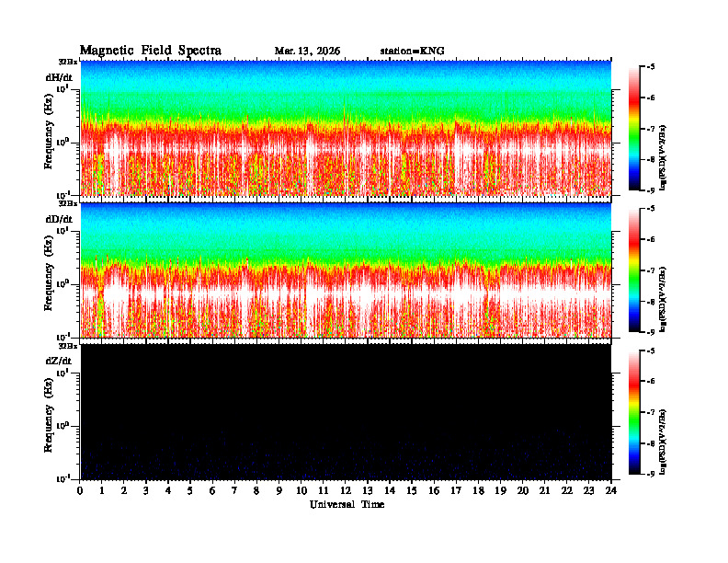The width and height of the screenshot is (728, 563).
Task: Click the dD/dt panel label
Action: click(59, 219)
